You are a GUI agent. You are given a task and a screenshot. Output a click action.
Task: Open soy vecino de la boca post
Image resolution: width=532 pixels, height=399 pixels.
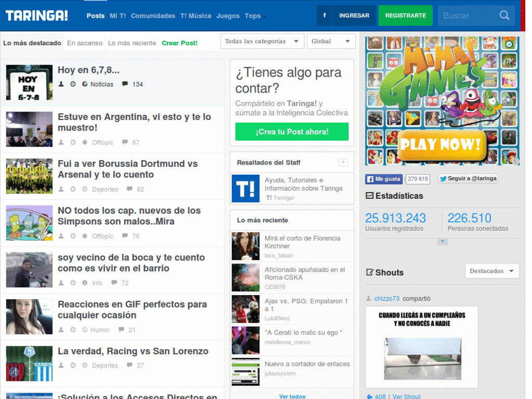[x=131, y=262]
